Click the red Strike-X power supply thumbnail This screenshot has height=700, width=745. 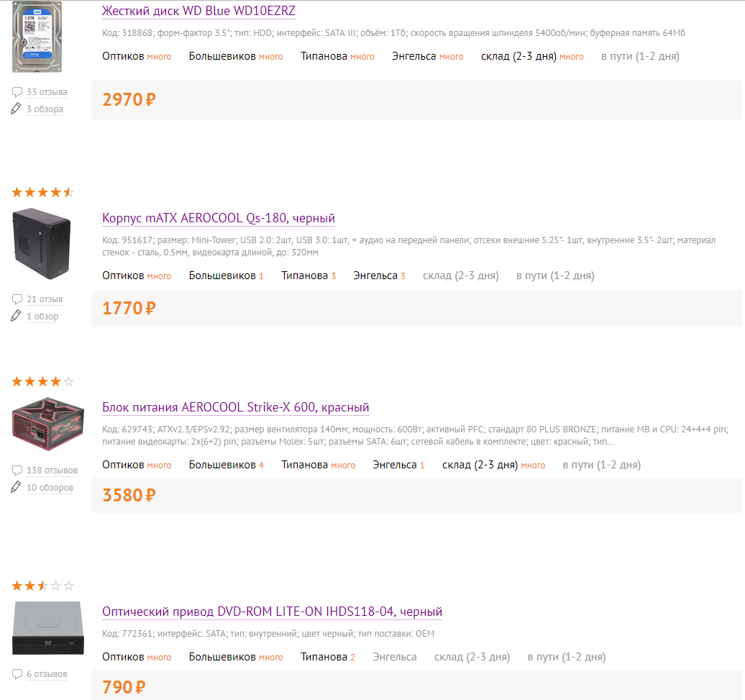click(48, 424)
